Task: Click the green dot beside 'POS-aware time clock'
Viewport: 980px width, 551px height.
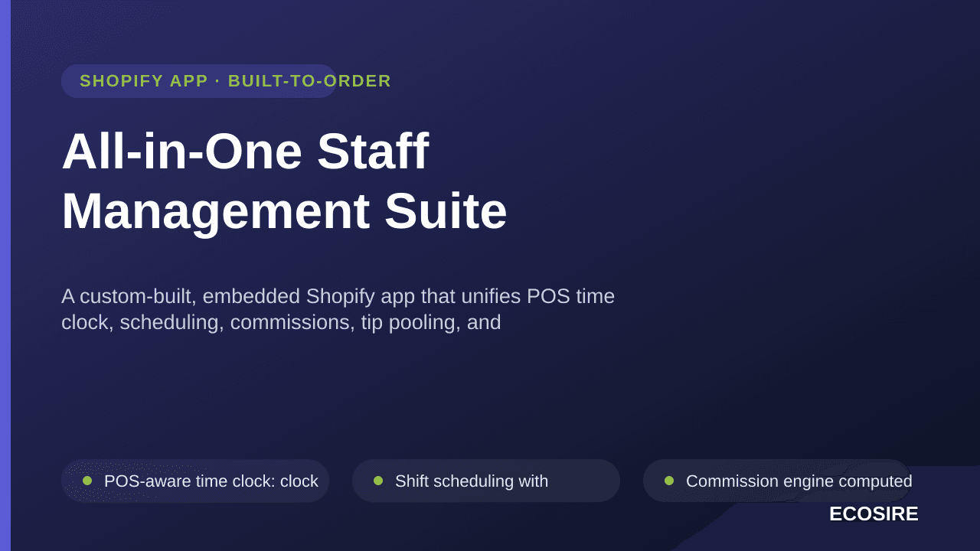Action: pos(87,481)
